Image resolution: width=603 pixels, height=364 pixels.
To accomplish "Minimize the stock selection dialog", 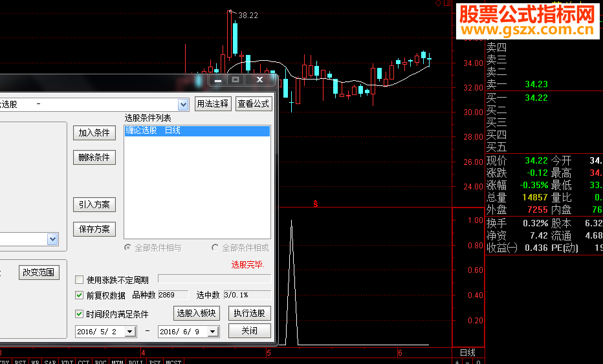I will pos(218,80).
